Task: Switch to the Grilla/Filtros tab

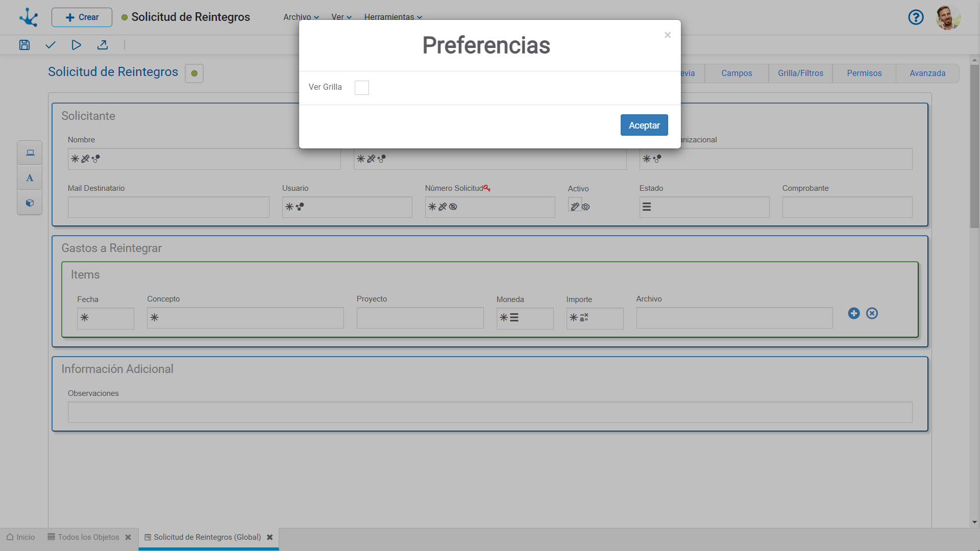Action: click(x=800, y=73)
